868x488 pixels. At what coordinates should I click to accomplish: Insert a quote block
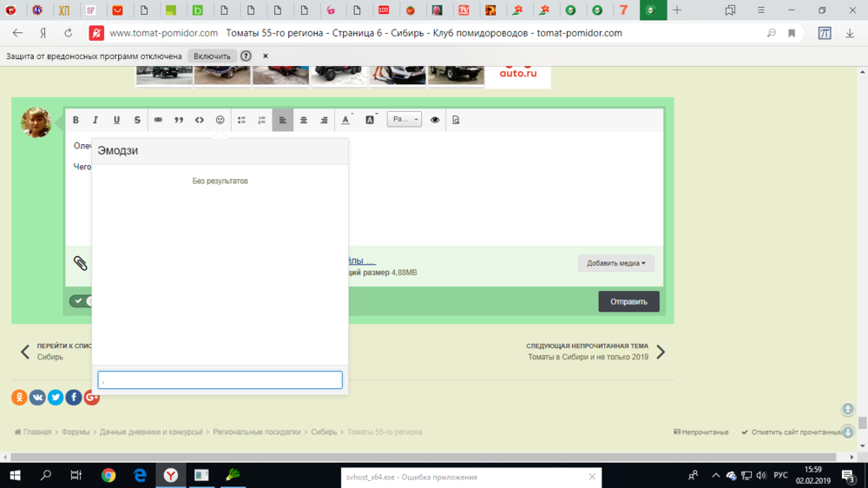click(179, 120)
